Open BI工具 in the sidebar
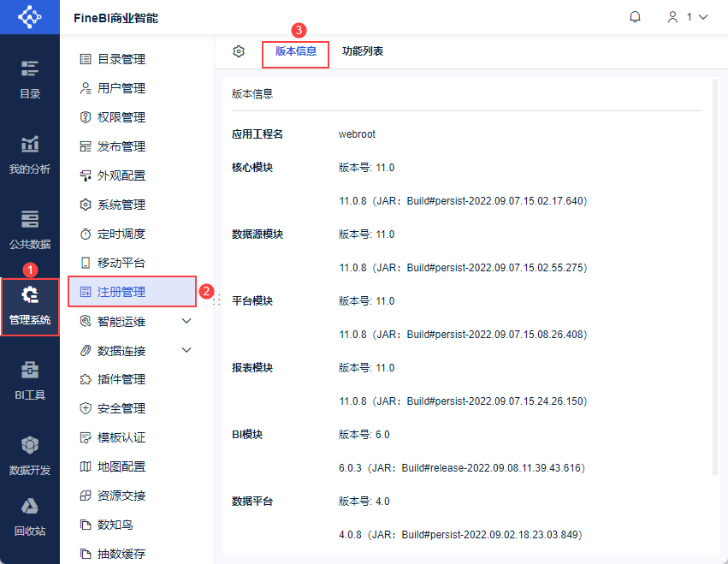This screenshot has height=564, width=728. 30,382
